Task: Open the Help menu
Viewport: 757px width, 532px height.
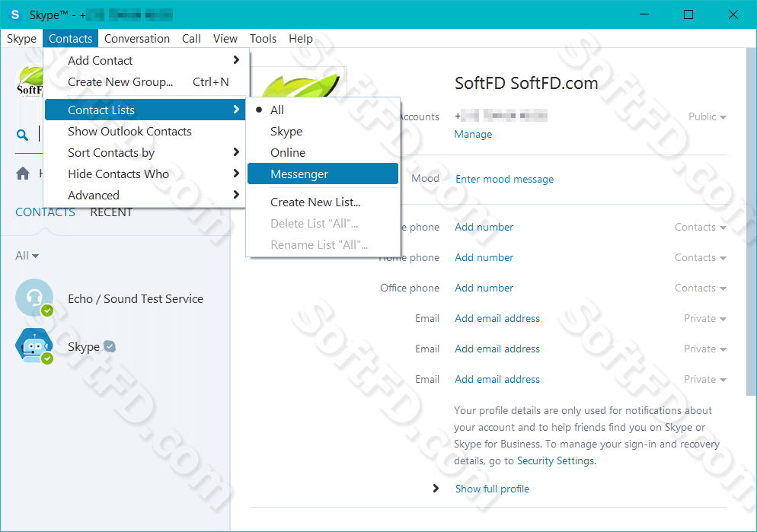Action: pyautogui.click(x=301, y=39)
